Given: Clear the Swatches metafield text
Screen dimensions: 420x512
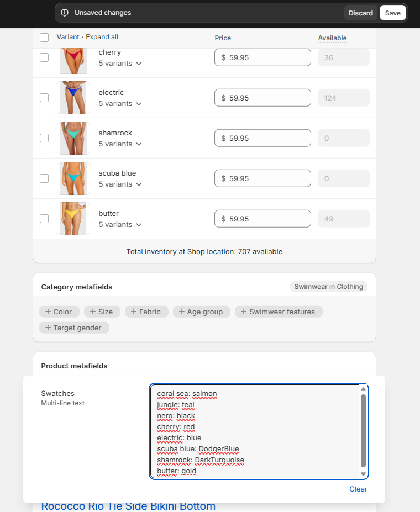Looking at the screenshot, I should click(358, 489).
